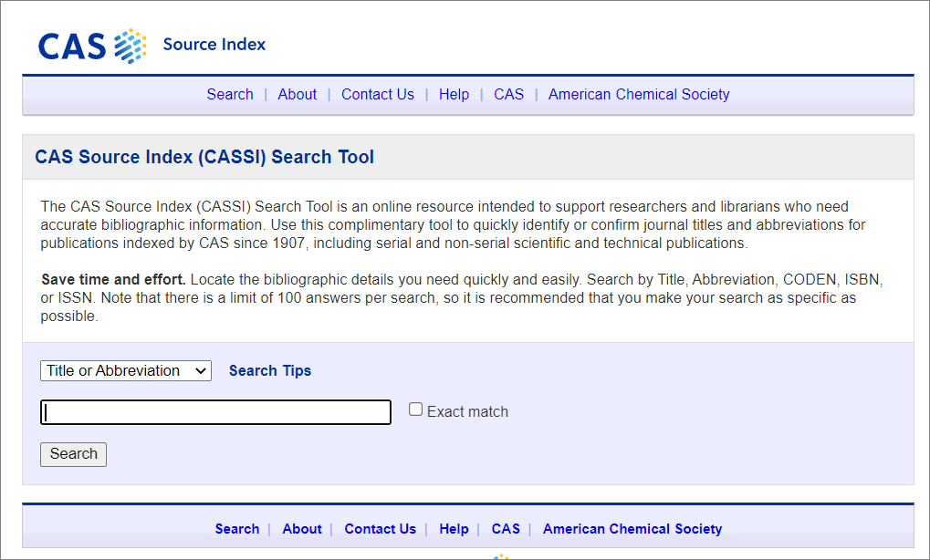930x560 pixels.
Task: Enable the Exact match checkbox
Action: tap(416, 410)
